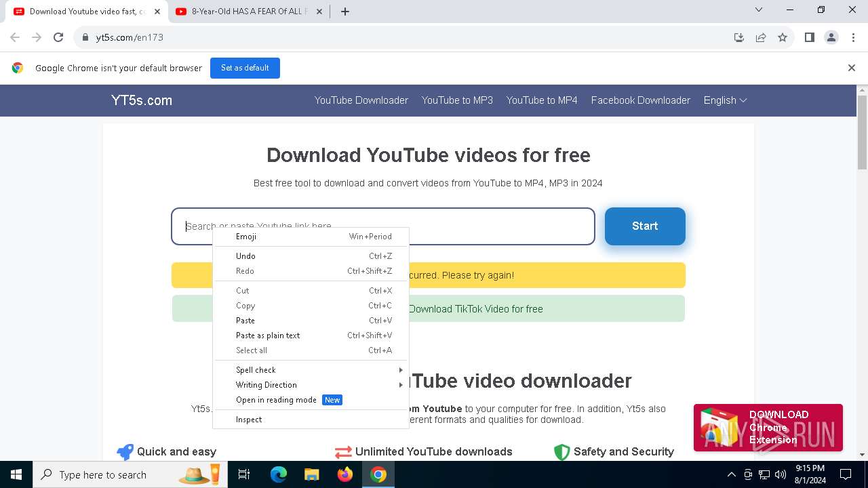Click the page vertical scrollbar

(862, 132)
